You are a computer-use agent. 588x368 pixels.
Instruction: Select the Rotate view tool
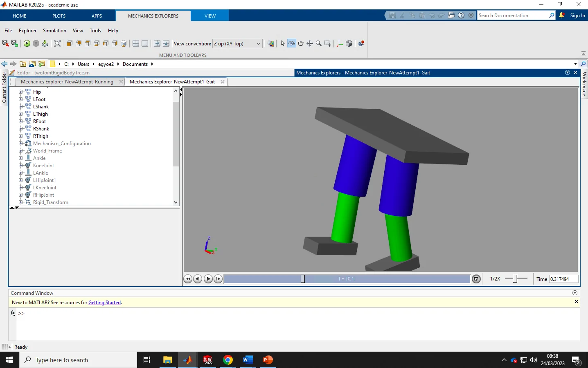(x=292, y=43)
